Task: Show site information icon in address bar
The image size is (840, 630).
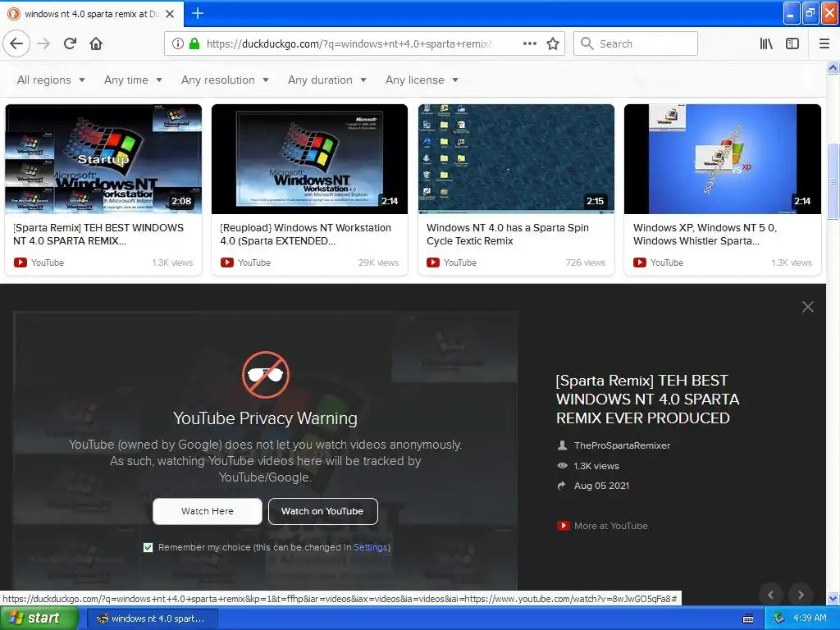Action: [x=177, y=43]
